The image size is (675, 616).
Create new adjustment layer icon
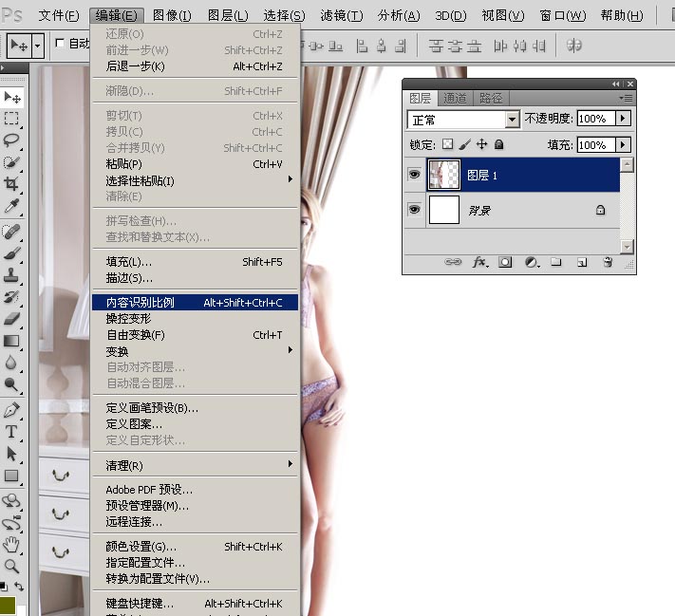click(532, 262)
